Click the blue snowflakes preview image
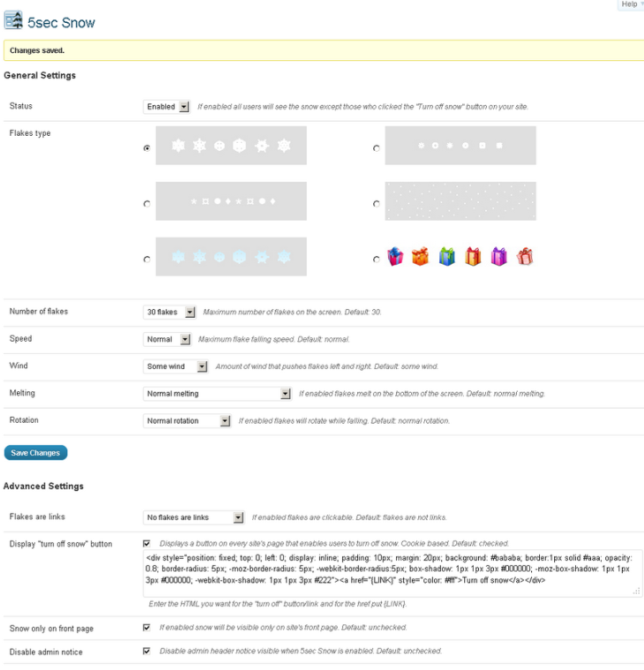This screenshot has width=644, height=670. click(x=231, y=257)
